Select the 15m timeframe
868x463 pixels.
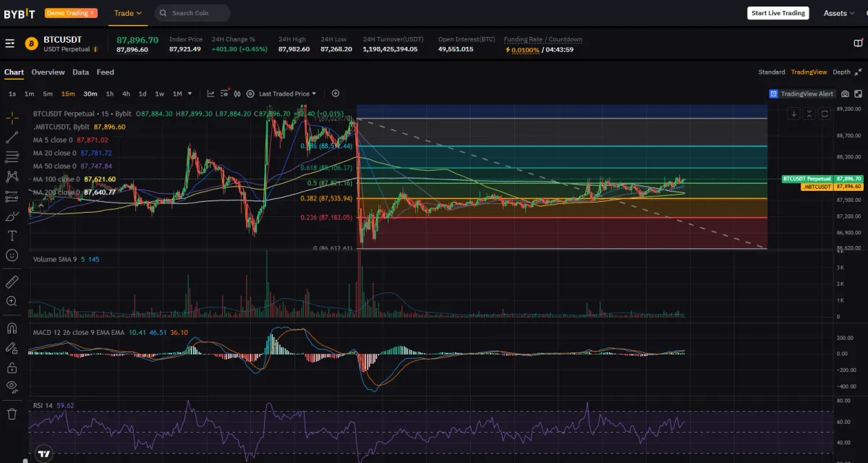68,93
